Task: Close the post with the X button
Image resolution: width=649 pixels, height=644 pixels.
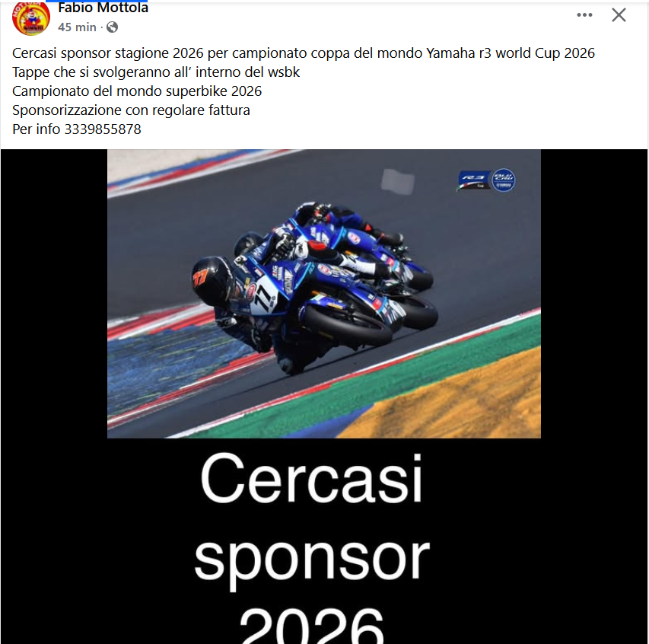Action: [619, 15]
